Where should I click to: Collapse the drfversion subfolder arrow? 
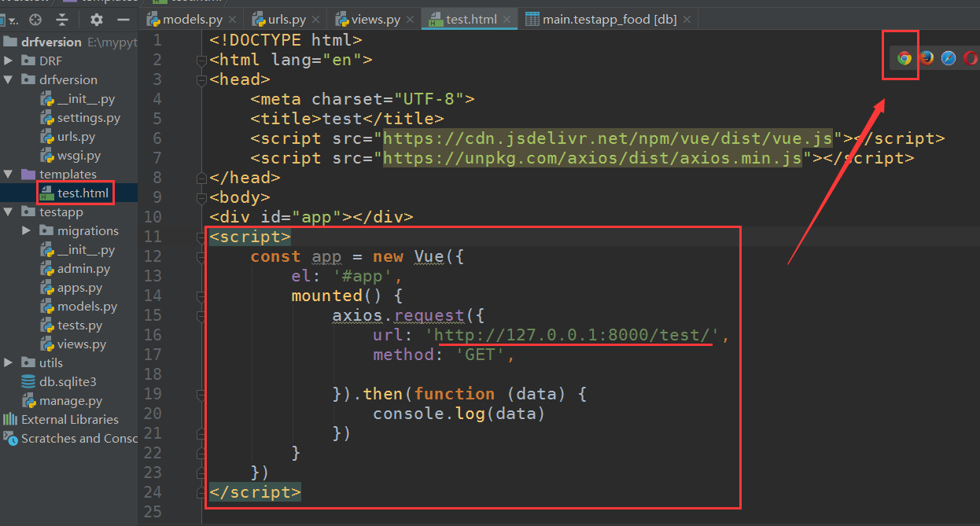pos(9,79)
